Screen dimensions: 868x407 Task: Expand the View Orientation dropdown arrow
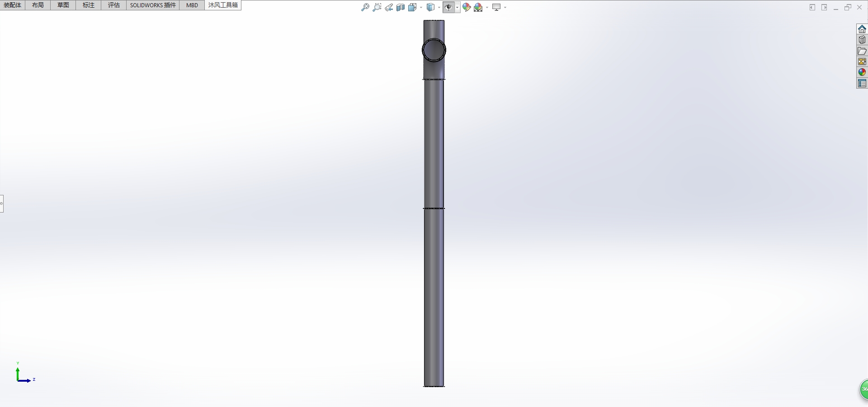coord(421,7)
